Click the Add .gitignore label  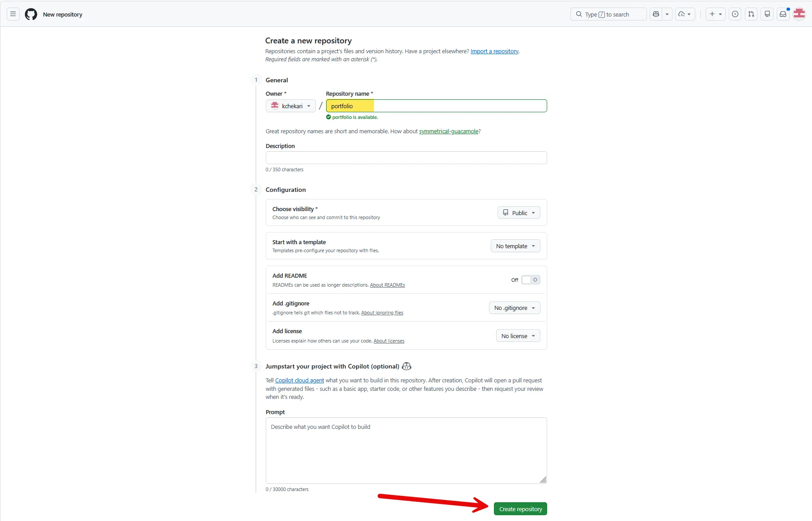coord(291,304)
